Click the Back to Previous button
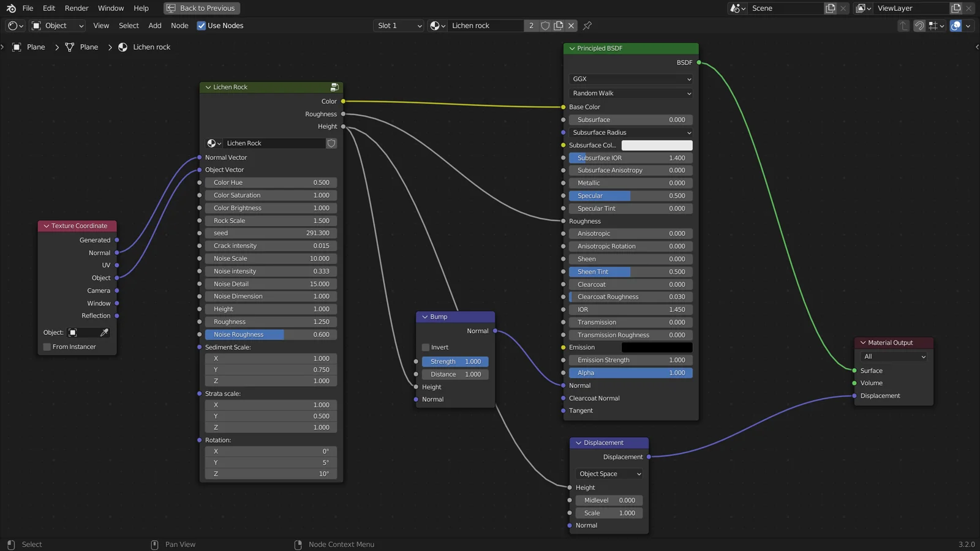Screen dimensions: 980x551 [x=201, y=8]
